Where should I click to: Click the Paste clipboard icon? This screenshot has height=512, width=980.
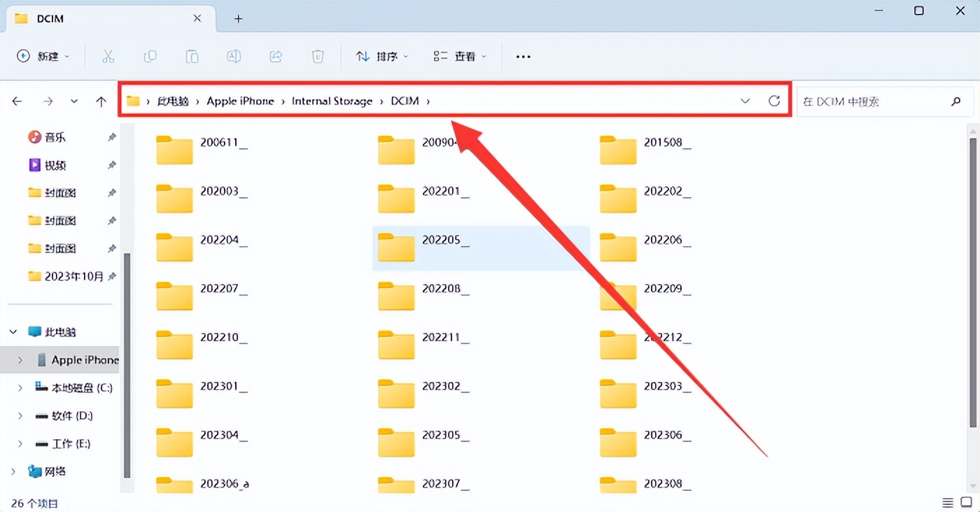pyautogui.click(x=192, y=57)
